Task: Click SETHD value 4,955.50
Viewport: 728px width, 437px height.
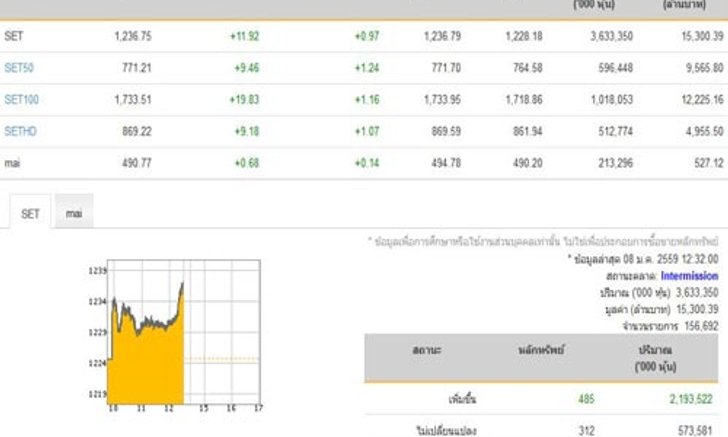Action: (x=705, y=131)
